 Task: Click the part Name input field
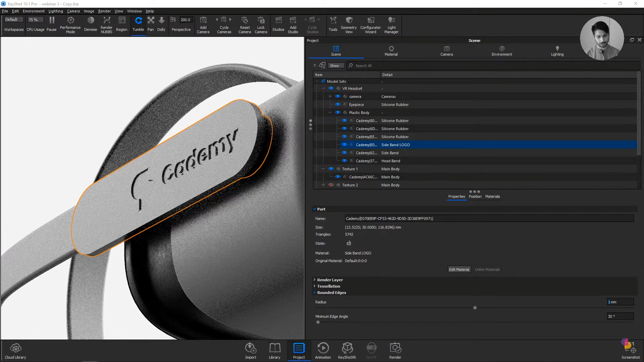(489, 219)
